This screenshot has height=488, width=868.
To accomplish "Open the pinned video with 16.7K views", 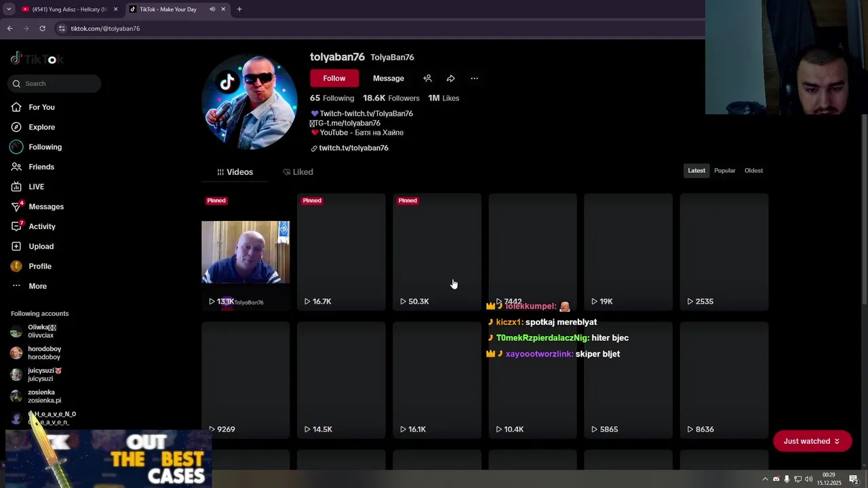I will [341, 252].
